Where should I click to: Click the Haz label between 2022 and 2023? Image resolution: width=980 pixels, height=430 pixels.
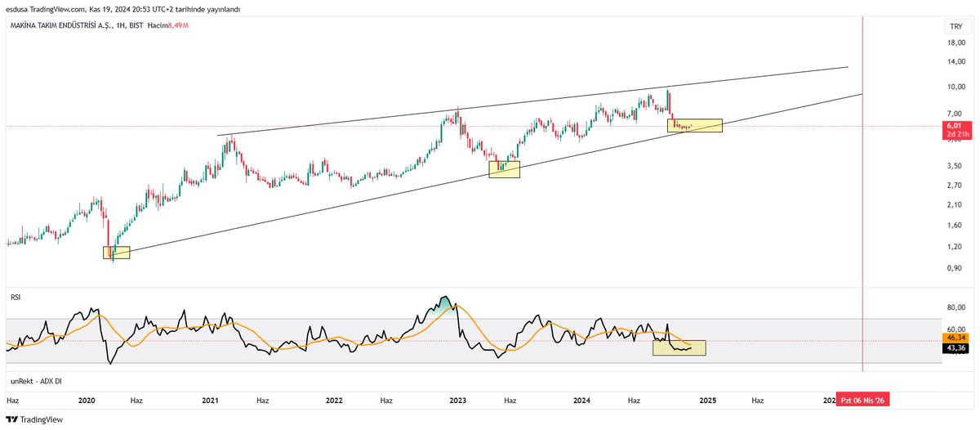(386, 401)
